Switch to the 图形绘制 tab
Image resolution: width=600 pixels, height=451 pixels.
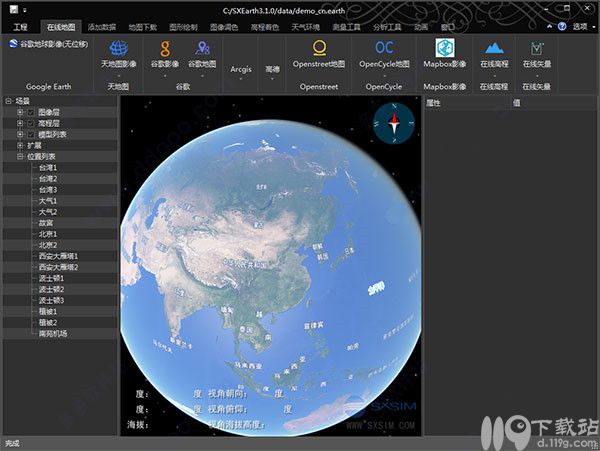click(x=183, y=27)
